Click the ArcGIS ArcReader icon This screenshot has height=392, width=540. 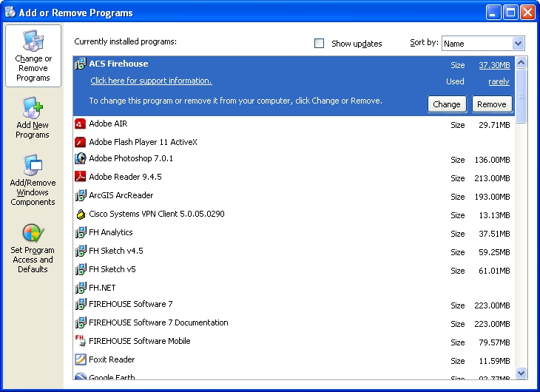point(80,195)
